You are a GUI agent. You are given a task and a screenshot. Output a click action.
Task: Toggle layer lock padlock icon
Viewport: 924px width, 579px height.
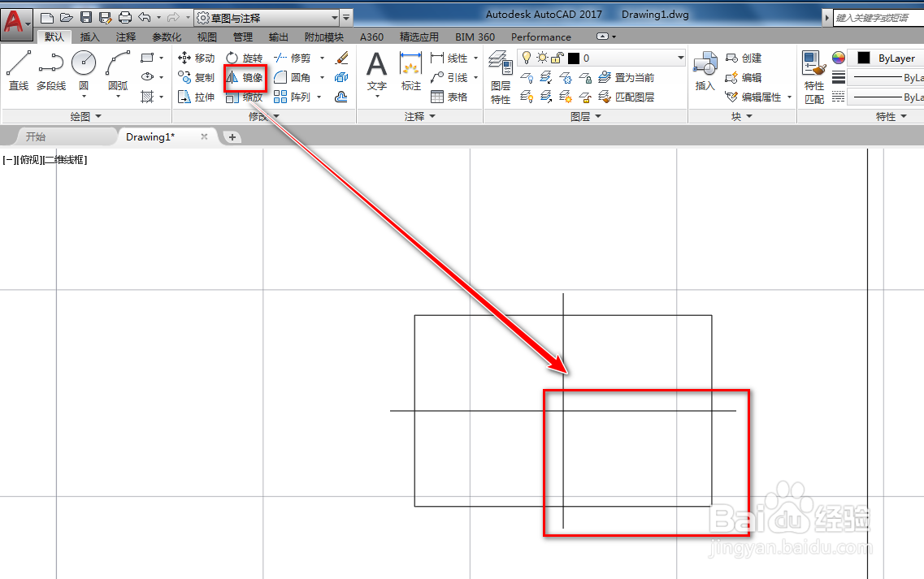pyautogui.click(x=557, y=58)
